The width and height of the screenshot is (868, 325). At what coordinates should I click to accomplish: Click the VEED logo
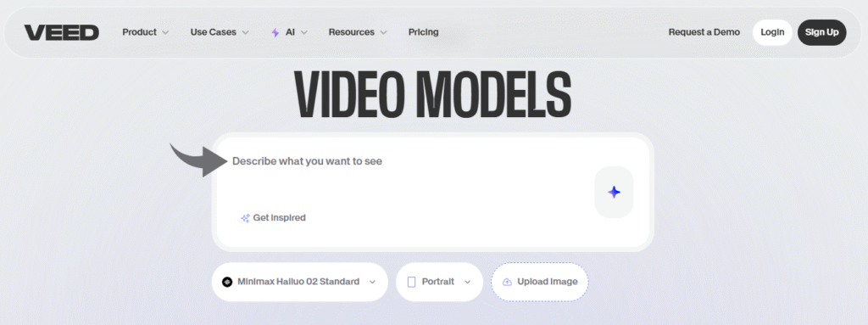click(61, 33)
